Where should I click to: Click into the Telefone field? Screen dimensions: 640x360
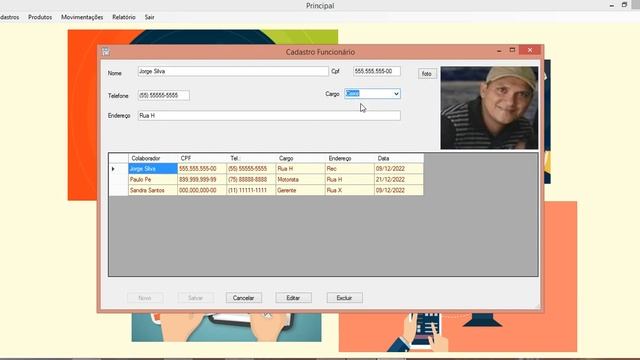tap(163, 96)
